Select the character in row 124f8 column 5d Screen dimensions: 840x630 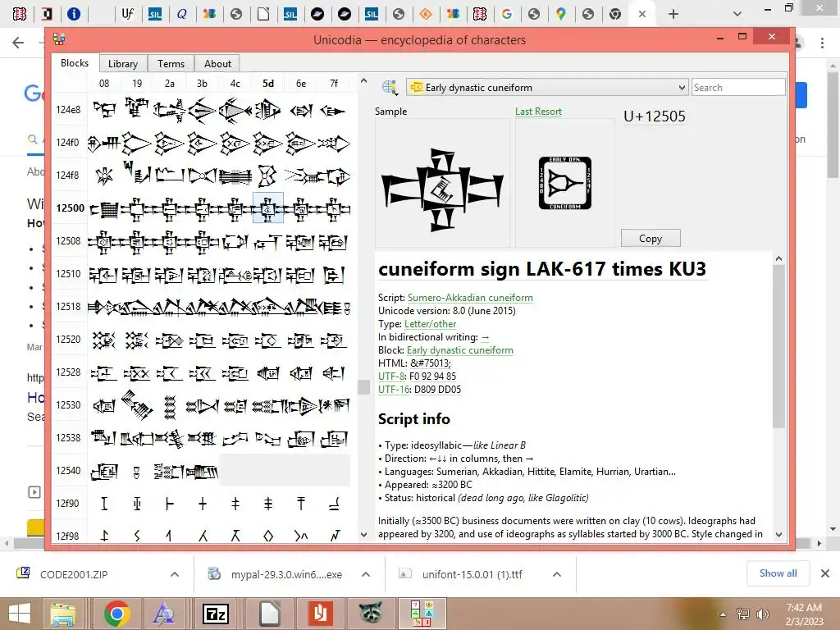[268, 176]
